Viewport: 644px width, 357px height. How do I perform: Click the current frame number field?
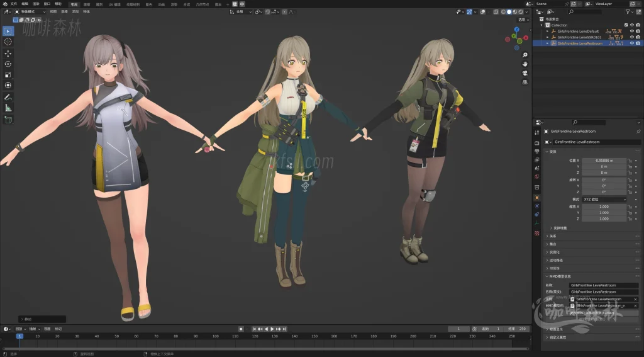coord(458,329)
